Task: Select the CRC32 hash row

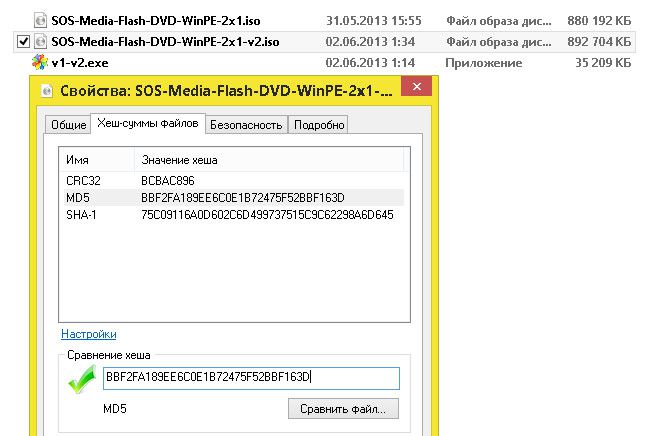Action: [x=231, y=181]
